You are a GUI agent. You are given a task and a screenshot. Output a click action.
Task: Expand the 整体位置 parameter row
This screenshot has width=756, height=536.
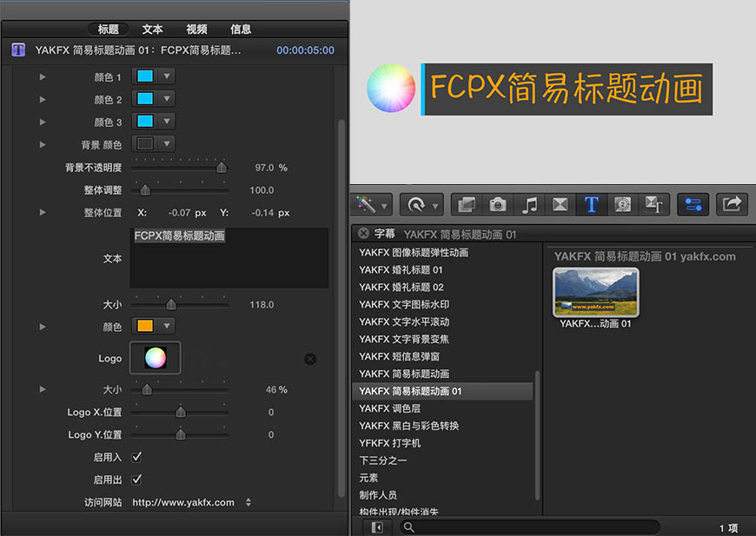tap(43, 212)
